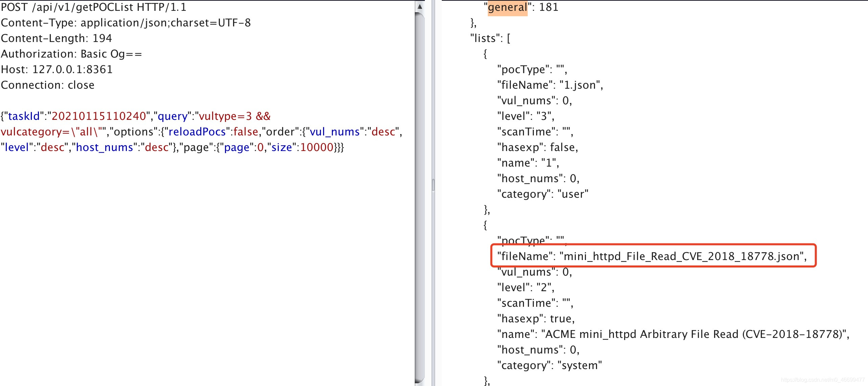Click the fileName "1.json" line

(550, 85)
